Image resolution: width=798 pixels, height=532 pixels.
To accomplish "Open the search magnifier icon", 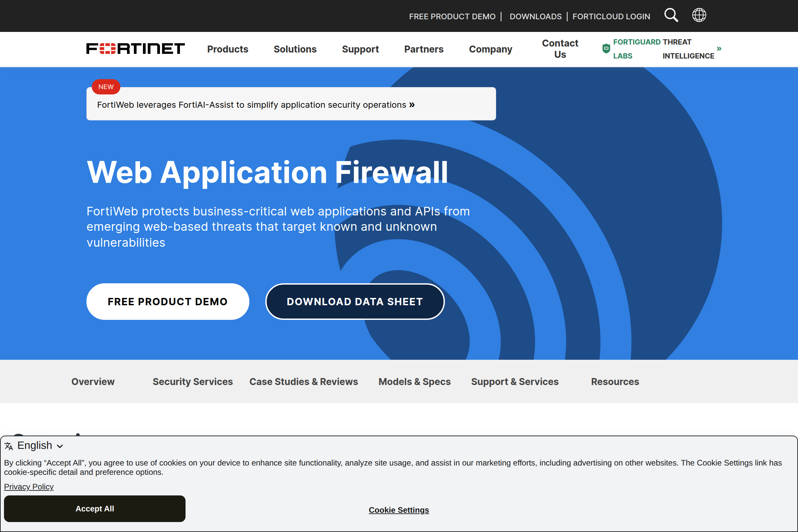I will tap(671, 15).
